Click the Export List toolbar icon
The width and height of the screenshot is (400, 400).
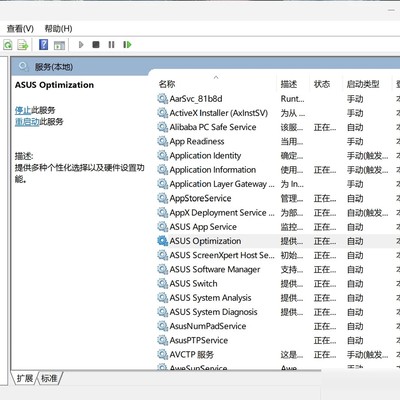[x=23, y=45]
